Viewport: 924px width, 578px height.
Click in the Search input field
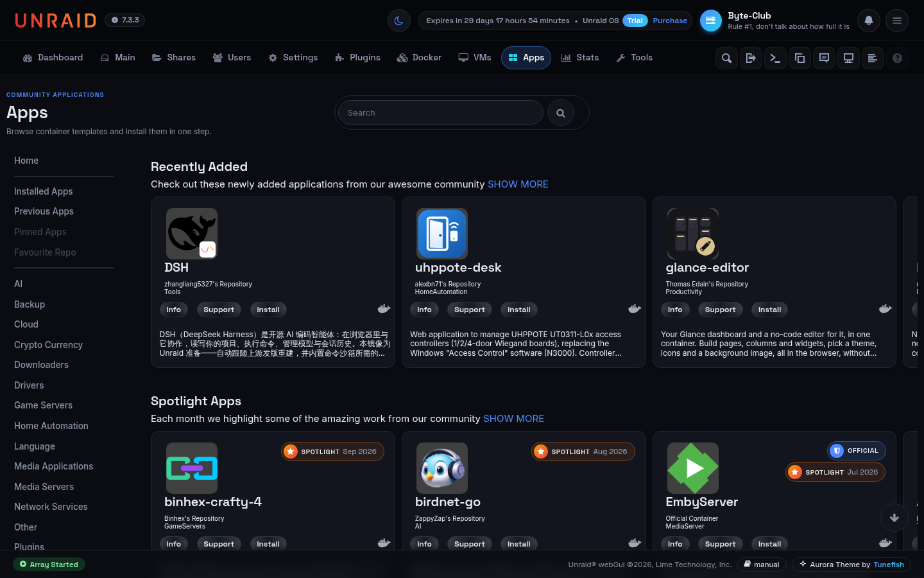(441, 112)
